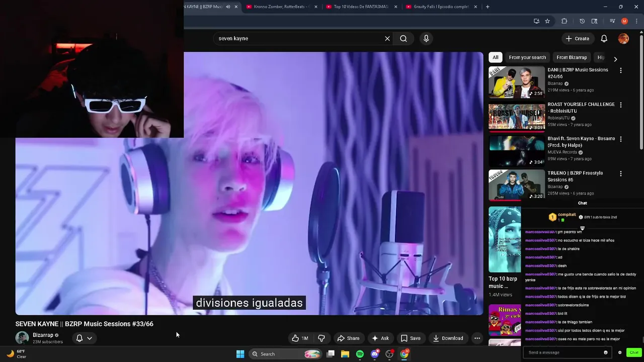Open Chrome extensions puzzle icon
This screenshot has height=362, width=644.
[x=564, y=21]
